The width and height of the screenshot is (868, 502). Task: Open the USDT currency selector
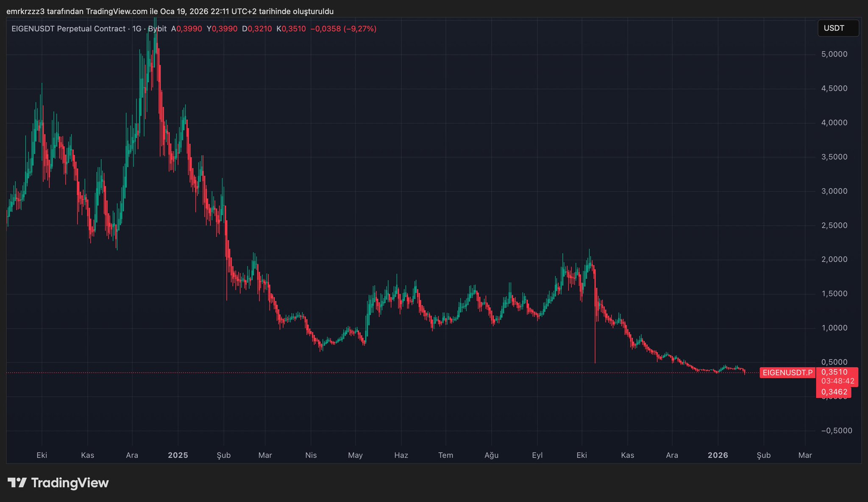[x=837, y=28]
